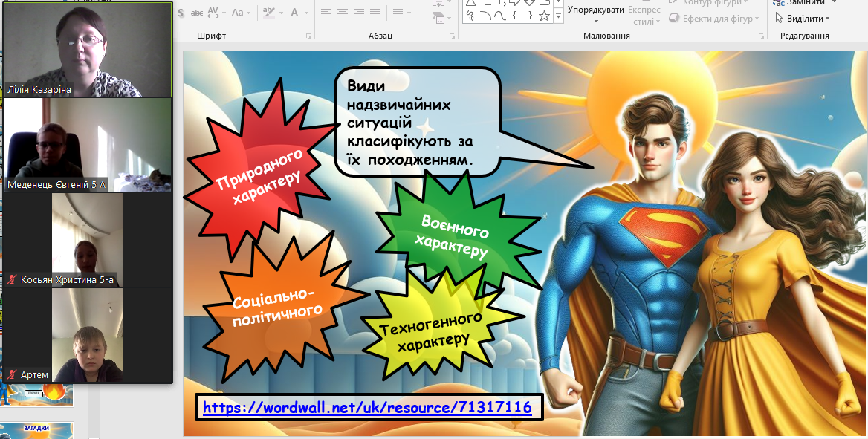
Task: Select the right brace shape
Action: [529, 16]
